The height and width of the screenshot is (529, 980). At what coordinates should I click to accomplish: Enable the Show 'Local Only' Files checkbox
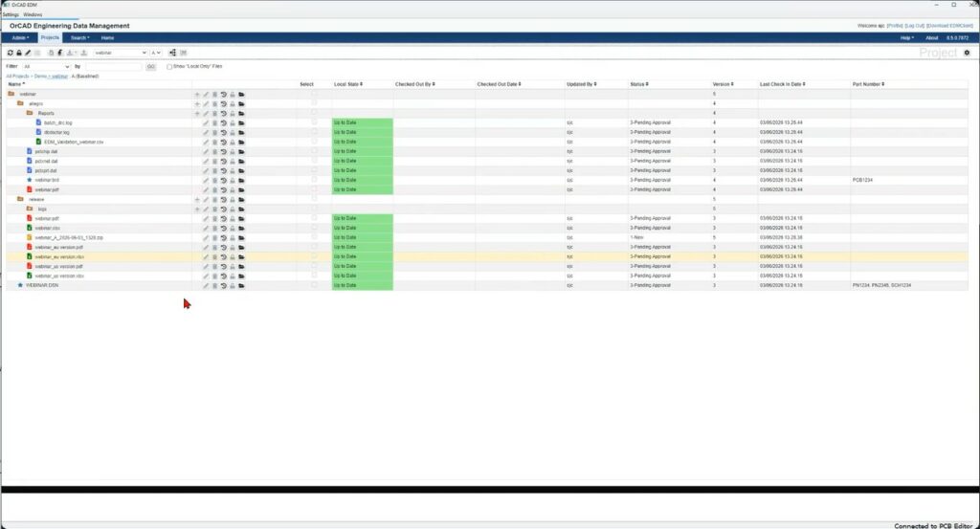coord(169,66)
